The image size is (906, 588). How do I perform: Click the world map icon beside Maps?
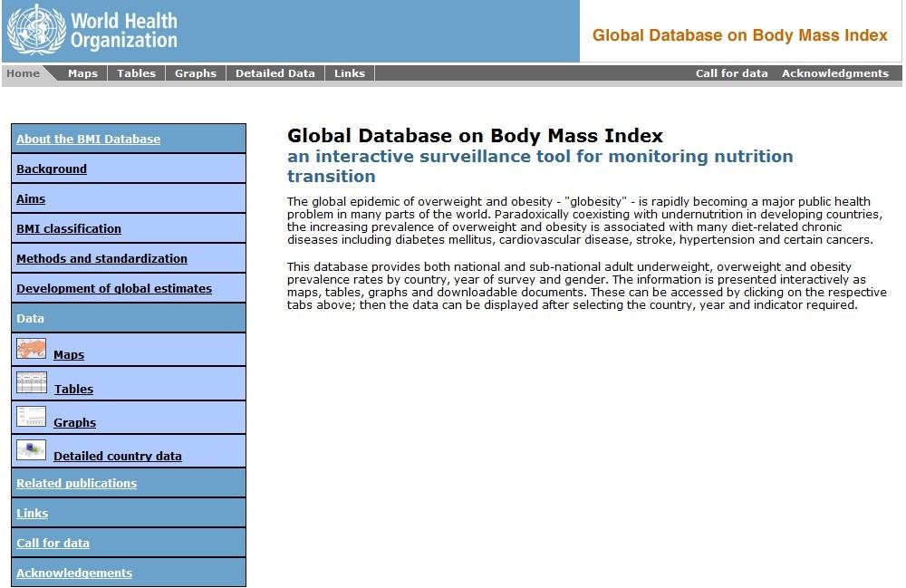click(31, 349)
